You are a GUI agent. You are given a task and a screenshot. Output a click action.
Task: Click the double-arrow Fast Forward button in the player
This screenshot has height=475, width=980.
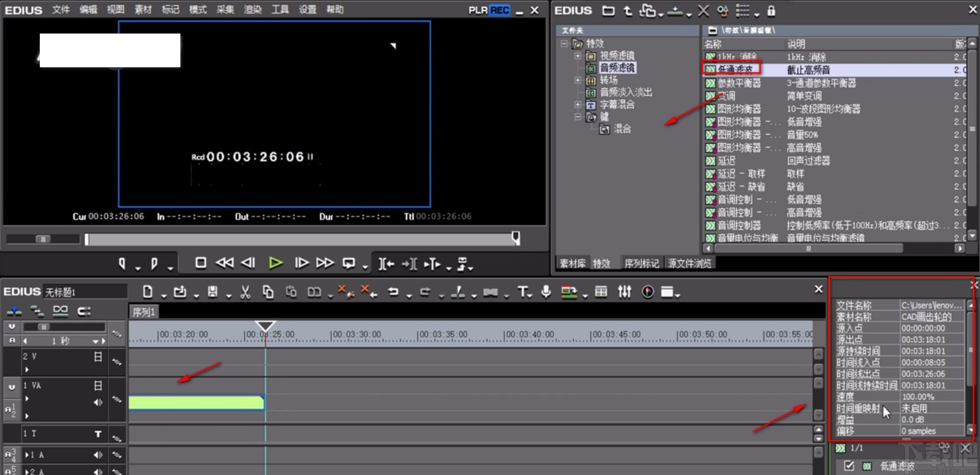point(325,263)
